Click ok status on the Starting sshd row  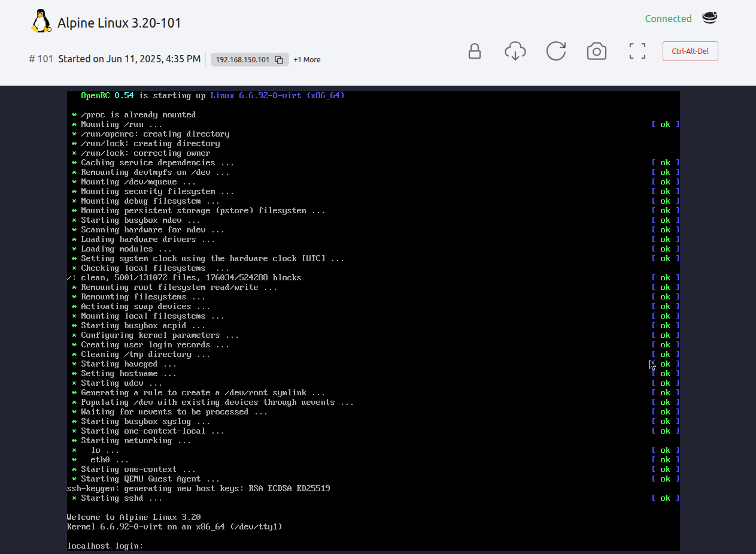coord(665,498)
